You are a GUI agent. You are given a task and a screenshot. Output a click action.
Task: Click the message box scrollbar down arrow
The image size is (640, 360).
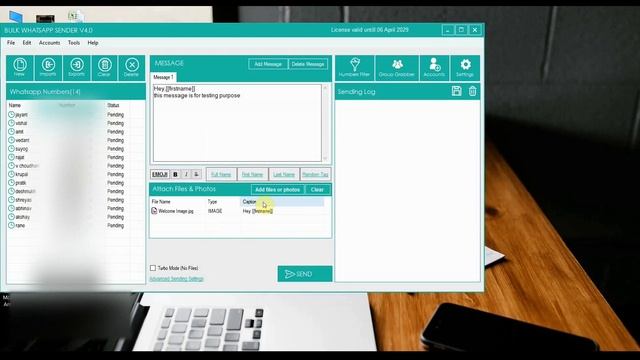tap(325, 158)
